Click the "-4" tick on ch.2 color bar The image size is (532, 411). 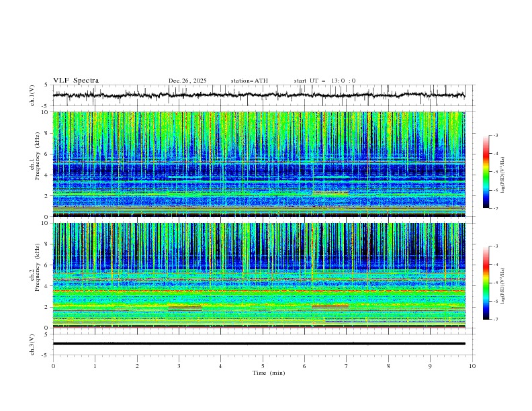click(496, 265)
